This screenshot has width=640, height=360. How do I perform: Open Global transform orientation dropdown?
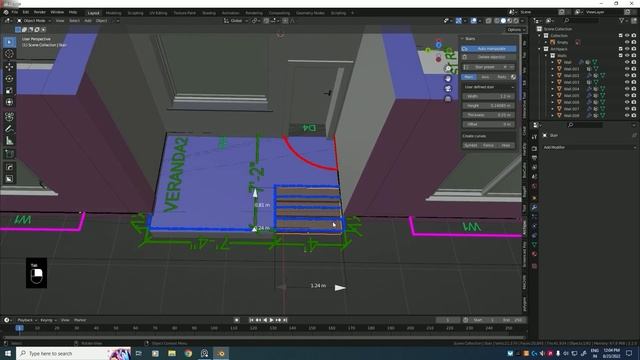(x=236, y=21)
